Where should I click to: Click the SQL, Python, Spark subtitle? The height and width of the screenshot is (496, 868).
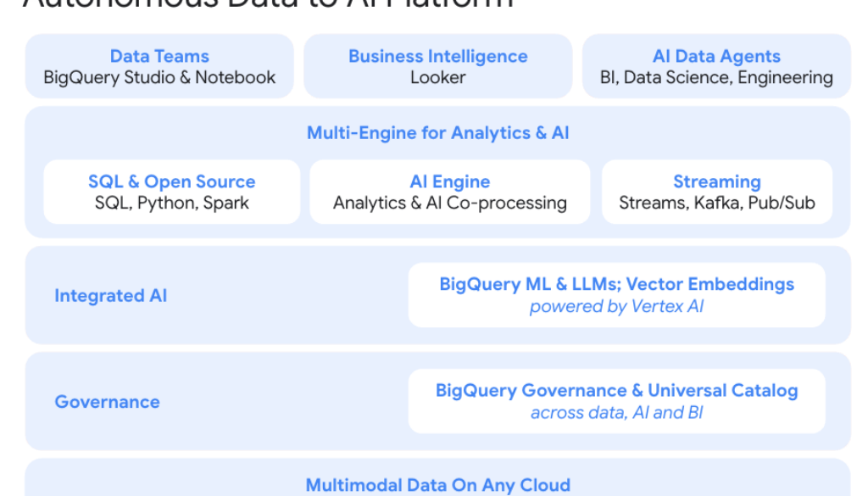(171, 203)
